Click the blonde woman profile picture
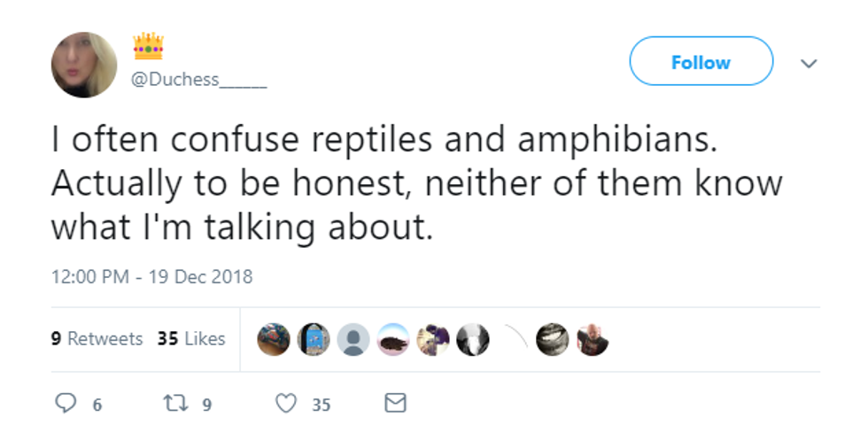Viewport: 868px width, 448px height. [x=84, y=65]
